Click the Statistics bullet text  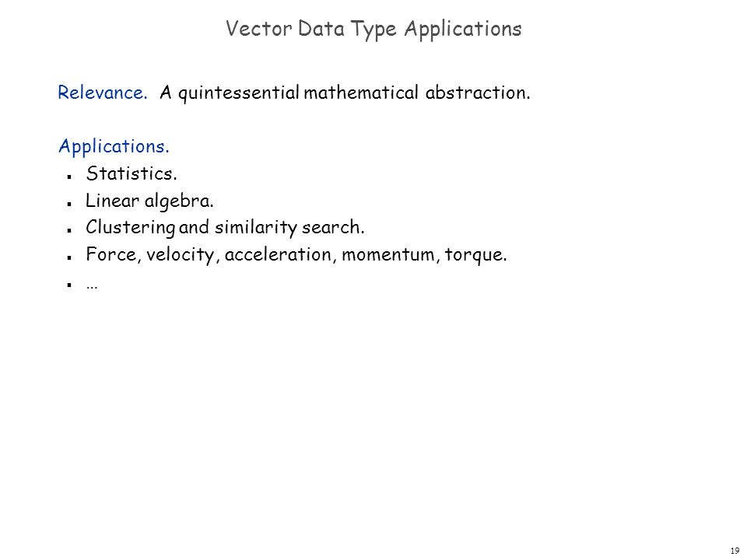pos(132,173)
